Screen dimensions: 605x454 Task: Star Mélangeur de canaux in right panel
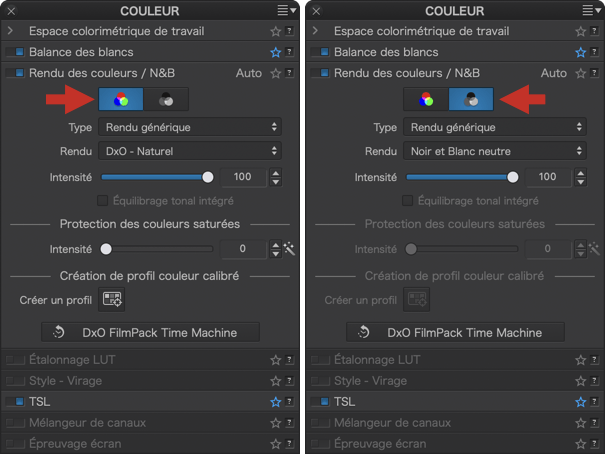point(580,423)
